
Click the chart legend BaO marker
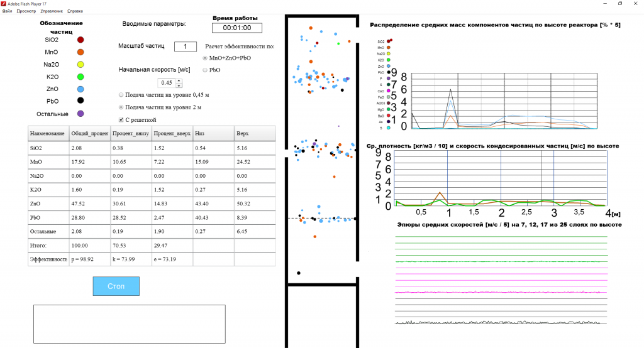pyautogui.click(x=389, y=116)
